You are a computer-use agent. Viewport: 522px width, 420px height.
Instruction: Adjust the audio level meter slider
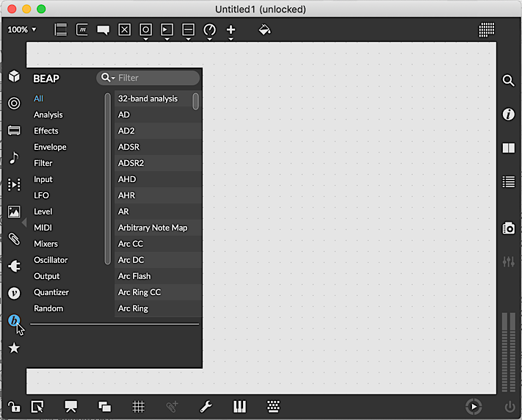click(508, 352)
